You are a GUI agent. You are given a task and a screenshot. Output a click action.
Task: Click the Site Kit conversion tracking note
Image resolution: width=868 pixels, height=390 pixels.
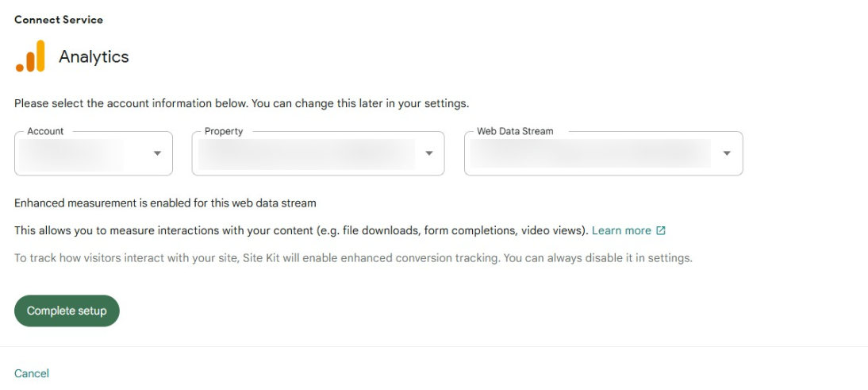point(354,258)
